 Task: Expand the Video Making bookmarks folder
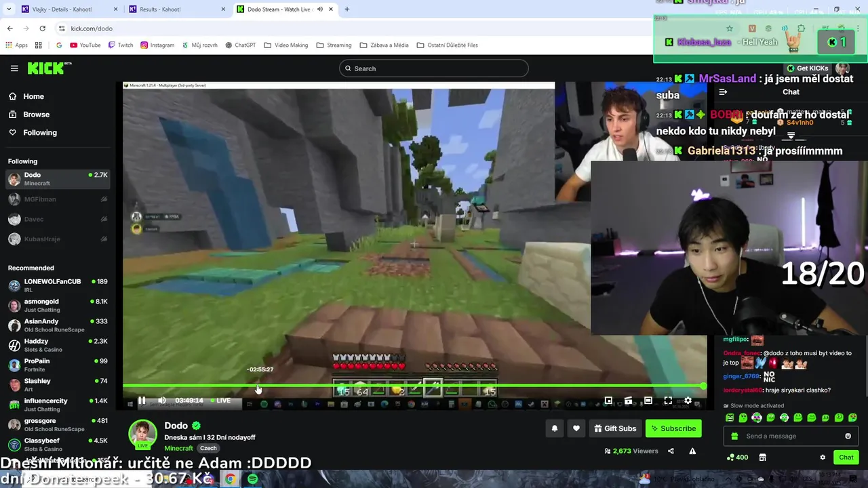[285, 45]
